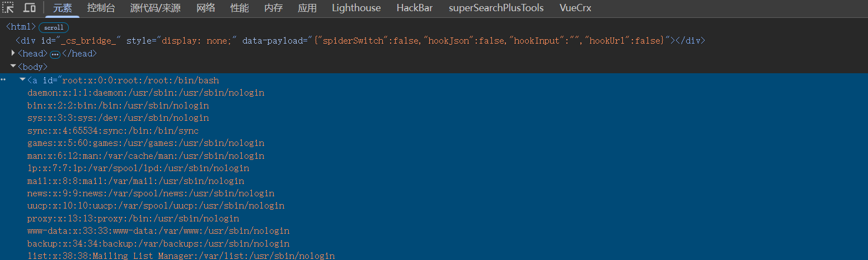868x260 pixels.
Task: Switch to the 控制台 tab
Action: coord(101,8)
